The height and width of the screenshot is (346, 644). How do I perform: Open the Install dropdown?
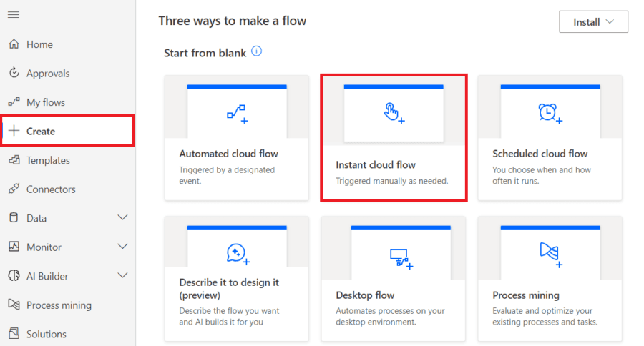point(593,22)
